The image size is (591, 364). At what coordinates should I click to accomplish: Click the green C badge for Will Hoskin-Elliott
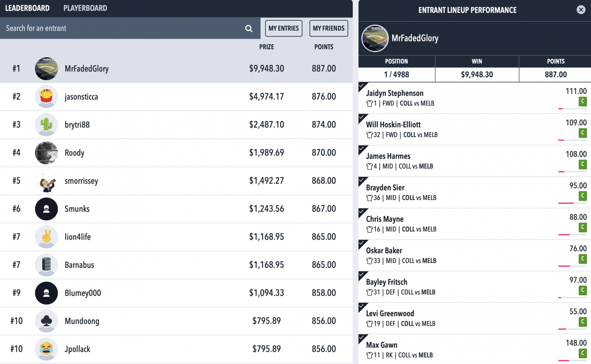click(583, 133)
